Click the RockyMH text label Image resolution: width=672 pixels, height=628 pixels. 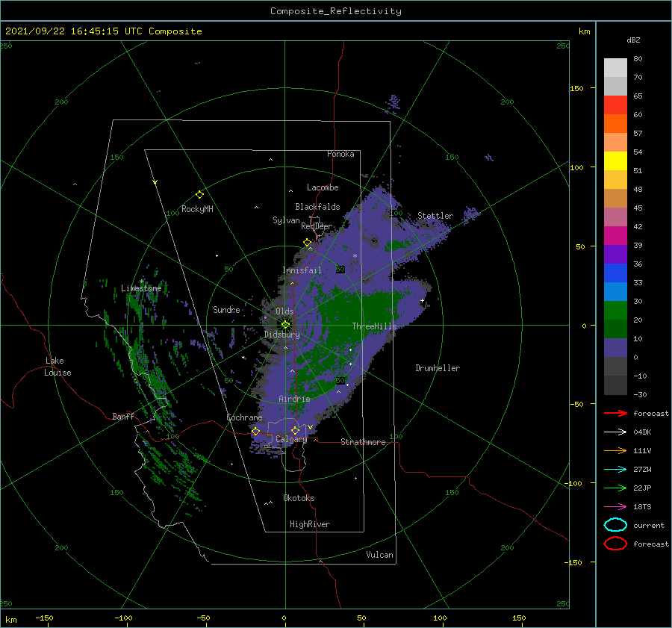tap(197, 209)
